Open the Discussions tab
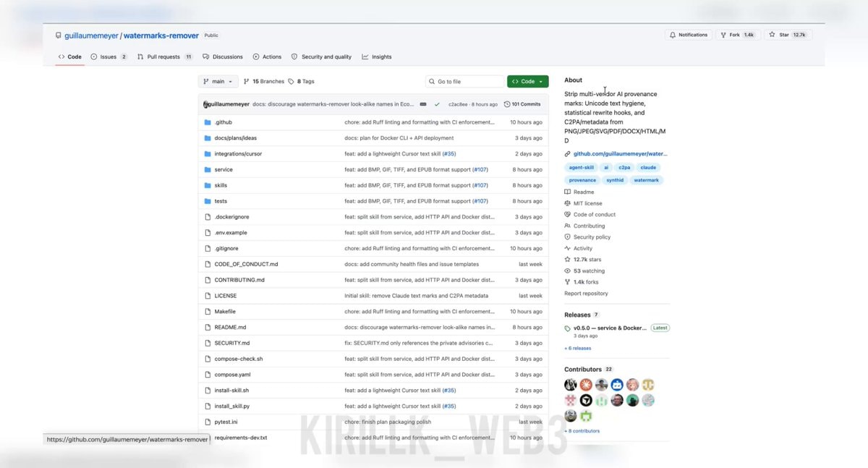This screenshot has width=868, height=468. 223,56
